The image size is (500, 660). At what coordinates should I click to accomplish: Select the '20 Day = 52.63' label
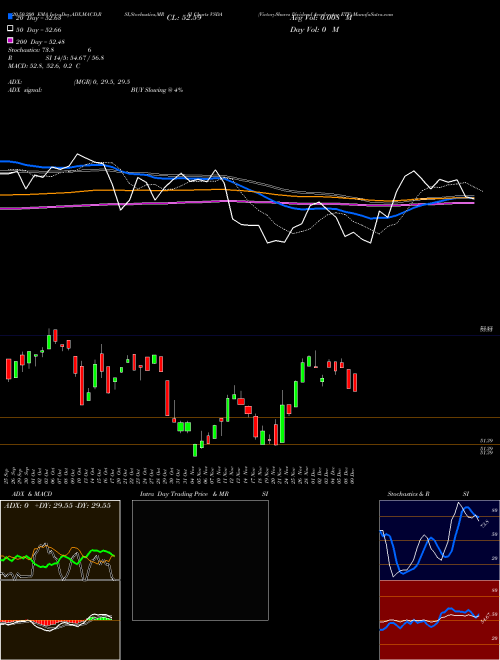point(39,18)
